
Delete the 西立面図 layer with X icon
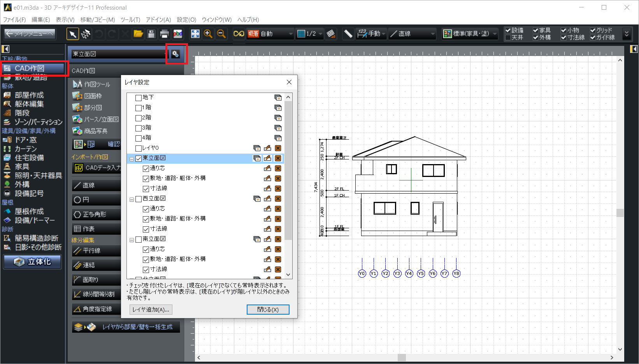[x=278, y=199]
